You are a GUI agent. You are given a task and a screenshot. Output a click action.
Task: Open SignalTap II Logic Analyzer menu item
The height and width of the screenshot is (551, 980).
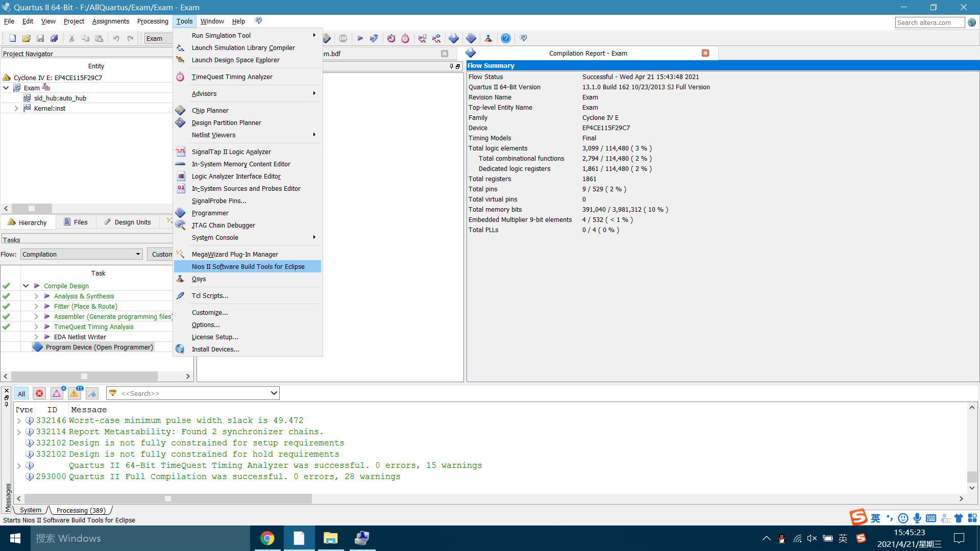(248, 152)
